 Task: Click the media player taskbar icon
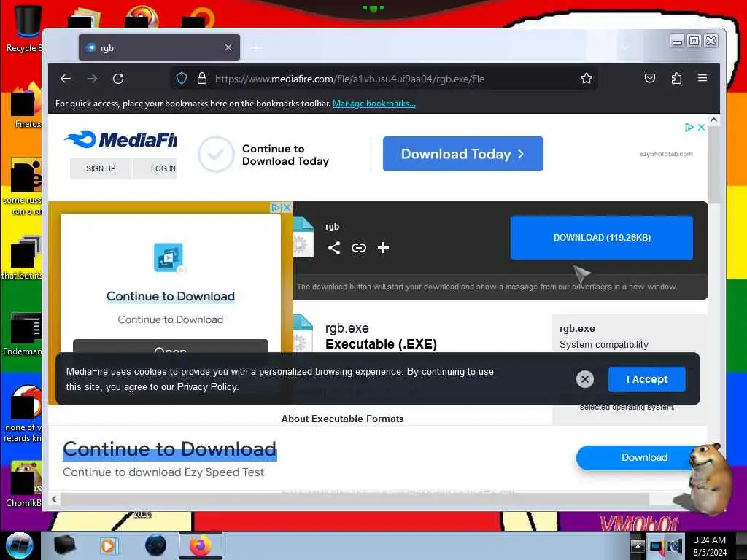point(108,545)
